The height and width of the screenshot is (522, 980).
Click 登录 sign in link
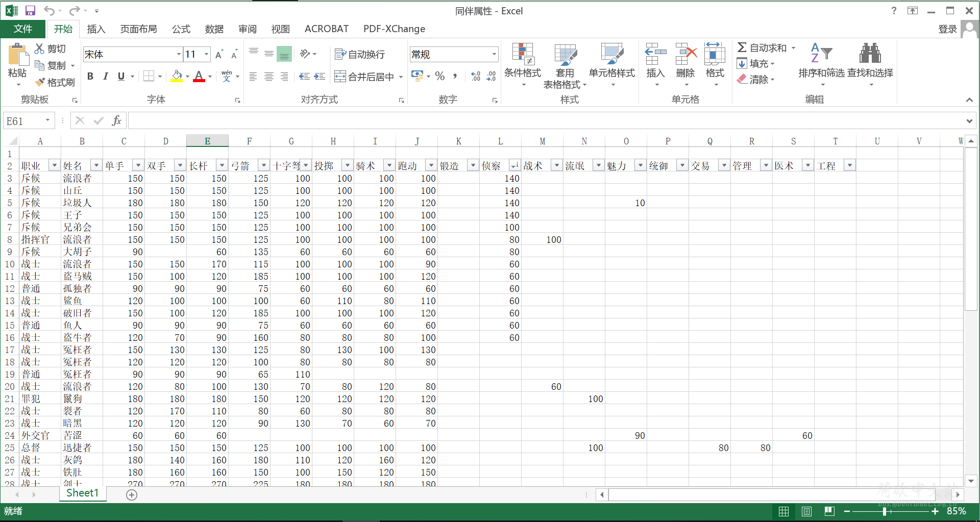coord(948,29)
